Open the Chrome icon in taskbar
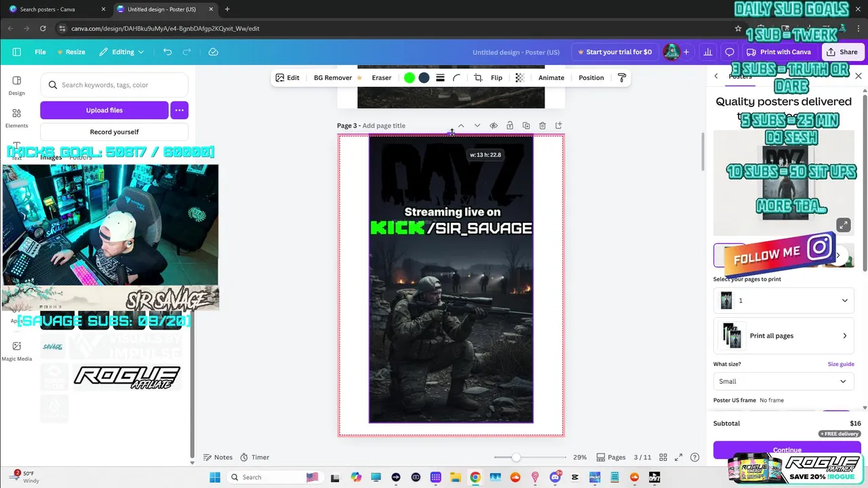Viewport: 868px width, 488px height. (x=475, y=477)
